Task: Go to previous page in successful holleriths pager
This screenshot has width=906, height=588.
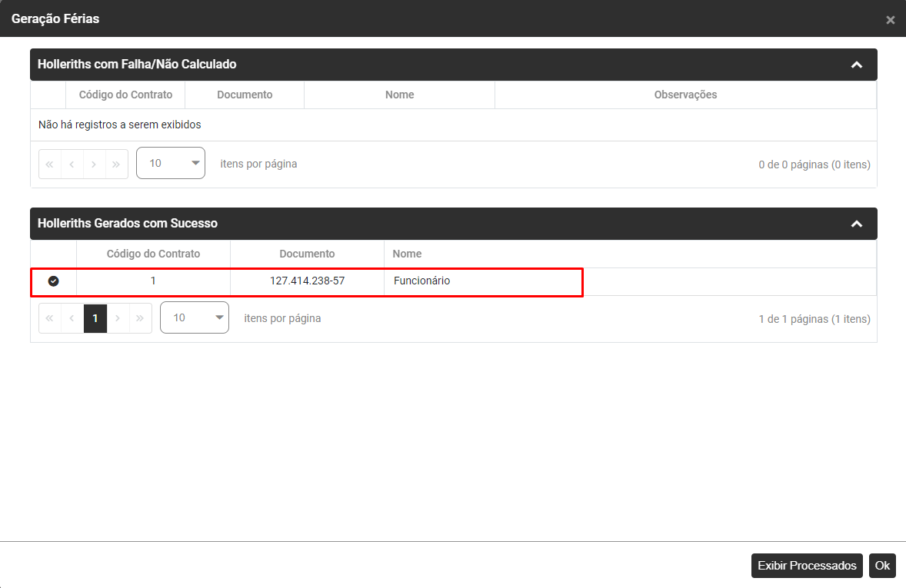Action: [x=72, y=318]
